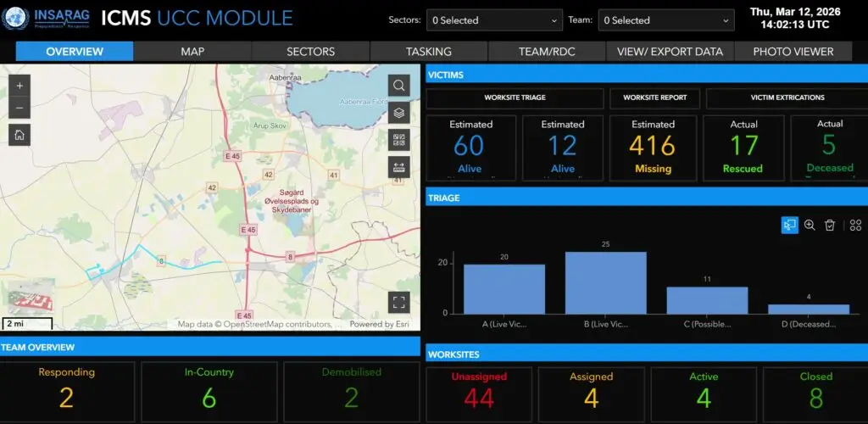The height and width of the screenshot is (424, 868).
Task: Click the Powered by Esri link
Action: [x=379, y=325]
